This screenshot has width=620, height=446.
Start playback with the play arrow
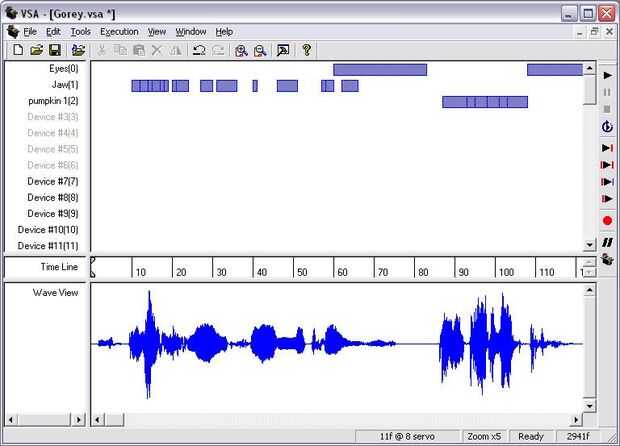607,75
